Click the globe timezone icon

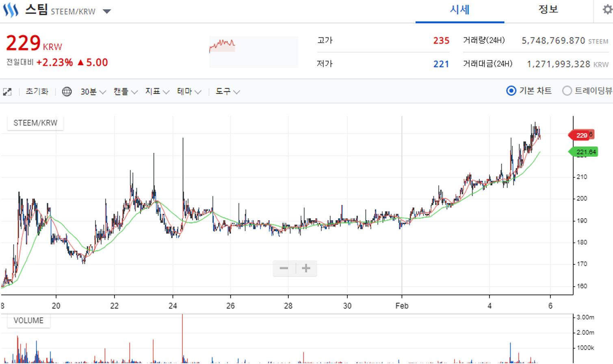67,92
